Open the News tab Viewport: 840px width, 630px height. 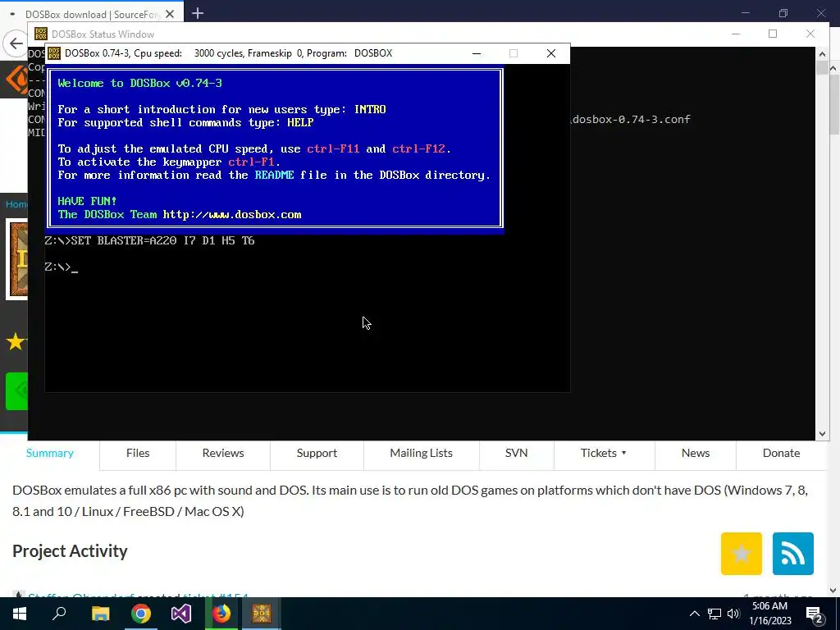696,453
